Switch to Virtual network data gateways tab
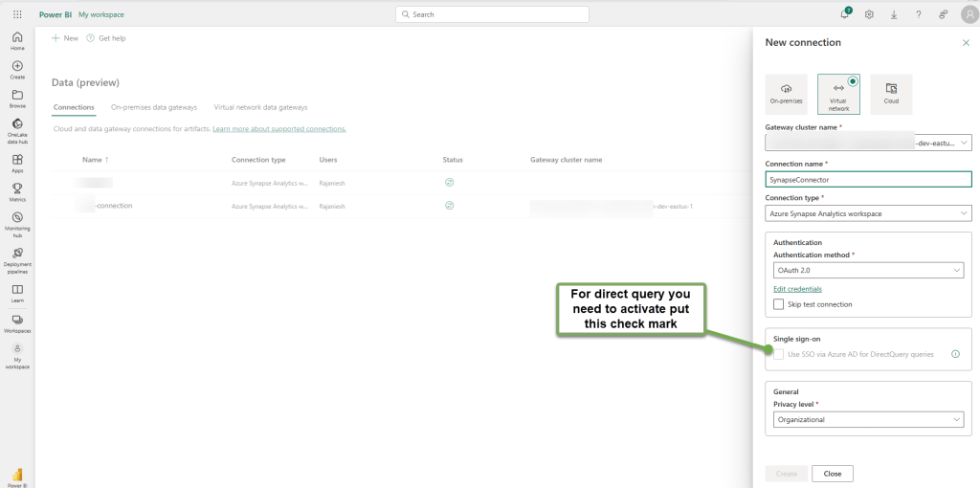 click(x=260, y=107)
